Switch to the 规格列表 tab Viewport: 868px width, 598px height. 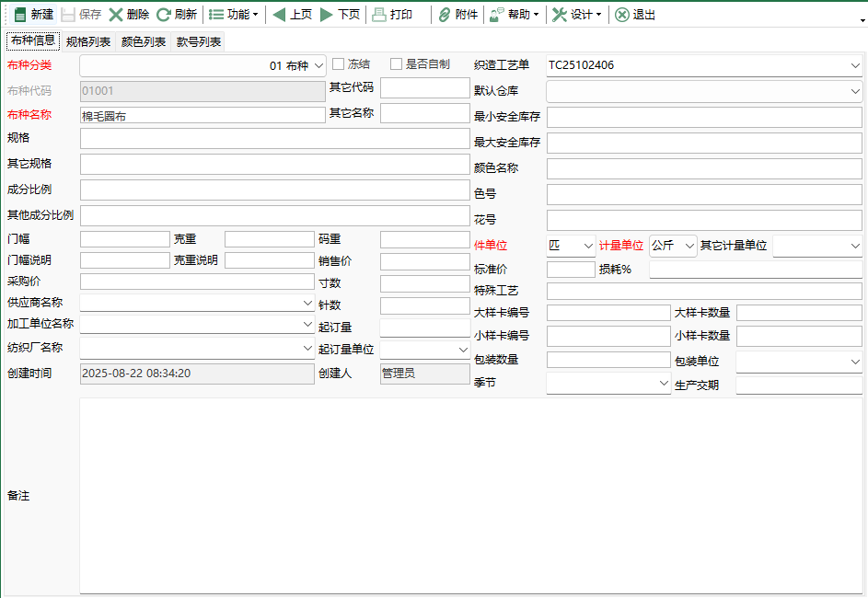87,40
